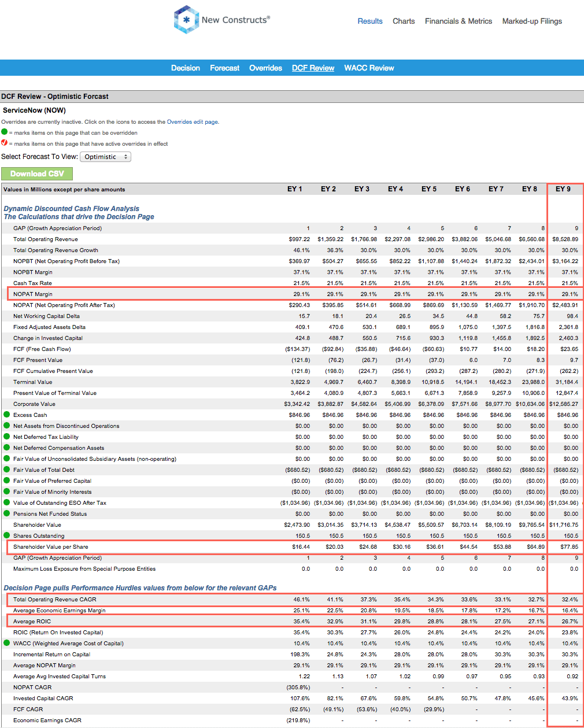The height and width of the screenshot is (728, 584).
Task: Navigate to Financials & Metrics
Action: [459, 21]
